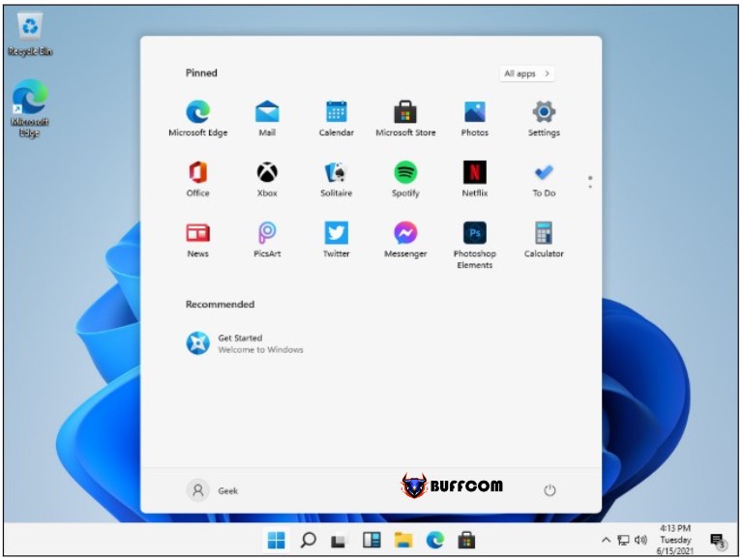Open Search from the taskbar
743x560 pixels.
click(x=308, y=540)
